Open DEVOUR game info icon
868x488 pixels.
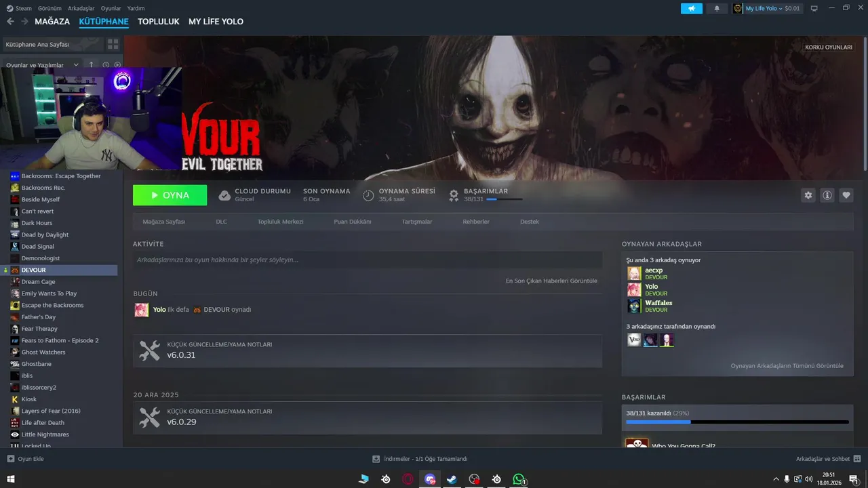click(x=827, y=195)
